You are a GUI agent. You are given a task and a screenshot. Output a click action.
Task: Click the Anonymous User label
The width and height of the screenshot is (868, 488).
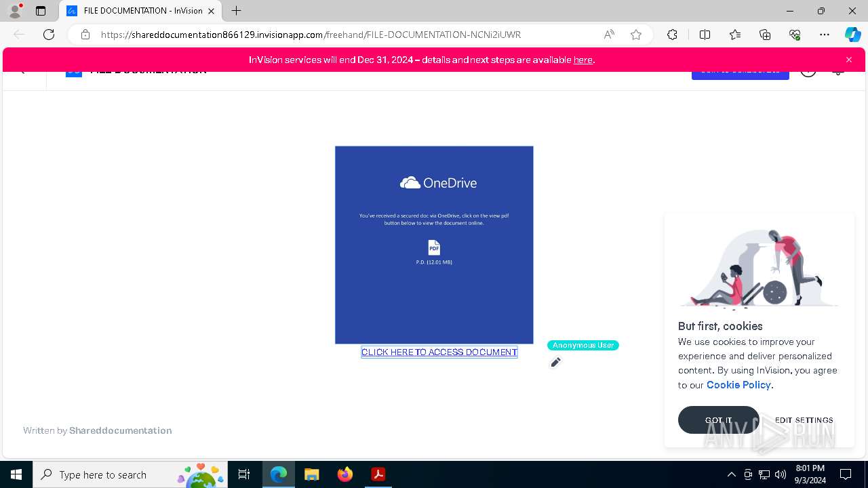583,345
